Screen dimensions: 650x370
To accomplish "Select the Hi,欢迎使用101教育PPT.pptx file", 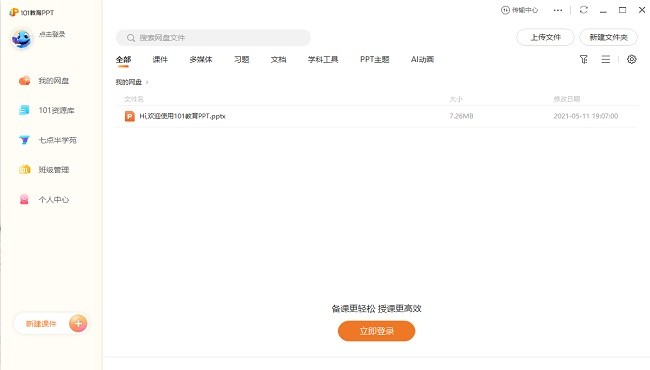I will pos(182,116).
